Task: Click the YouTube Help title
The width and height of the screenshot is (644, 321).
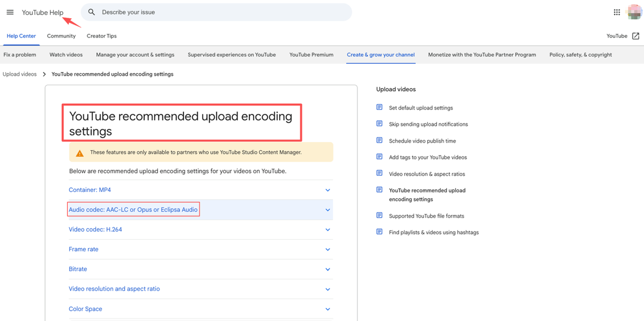Action: 43,12
